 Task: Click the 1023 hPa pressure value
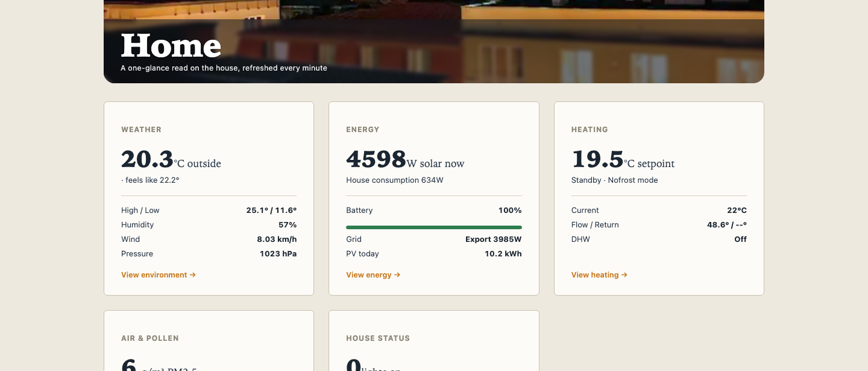pos(278,254)
